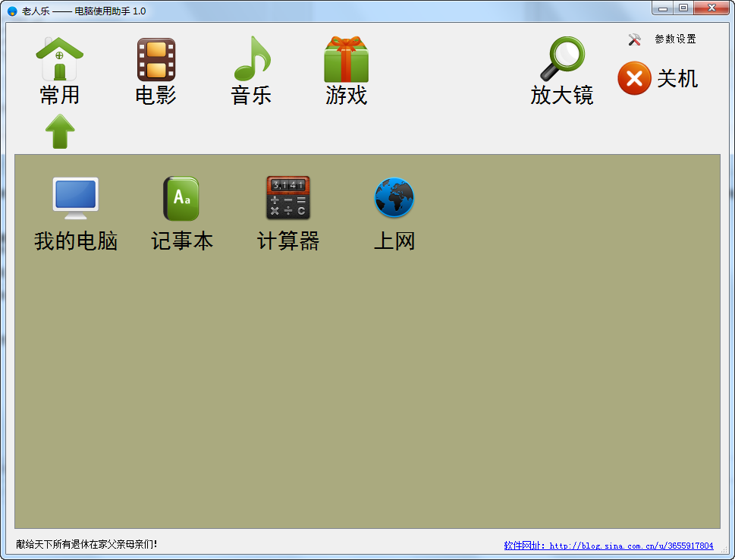Minimize the 老人乐 window
The height and width of the screenshot is (560, 735).
click(662, 8)
